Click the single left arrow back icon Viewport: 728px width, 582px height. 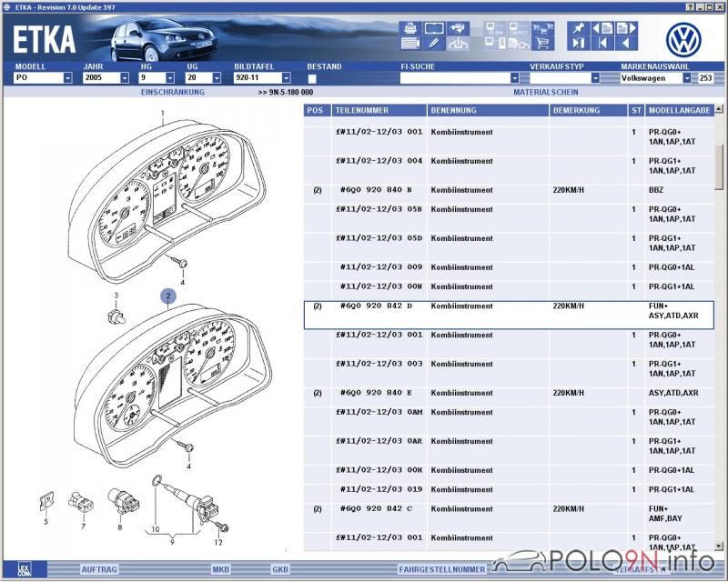pos(626,44)
